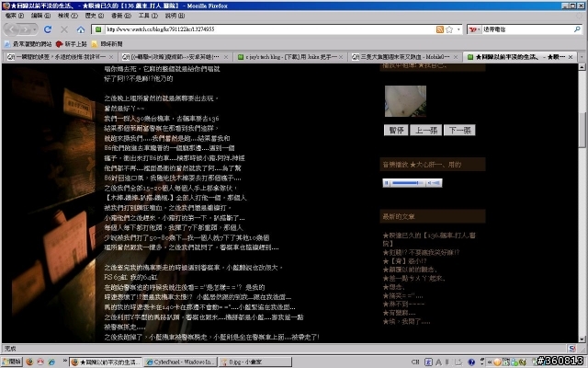Switch to CyberPanel Internet Explorer taskbar window
Screen dimensions: 588x368
pos(180,362)
